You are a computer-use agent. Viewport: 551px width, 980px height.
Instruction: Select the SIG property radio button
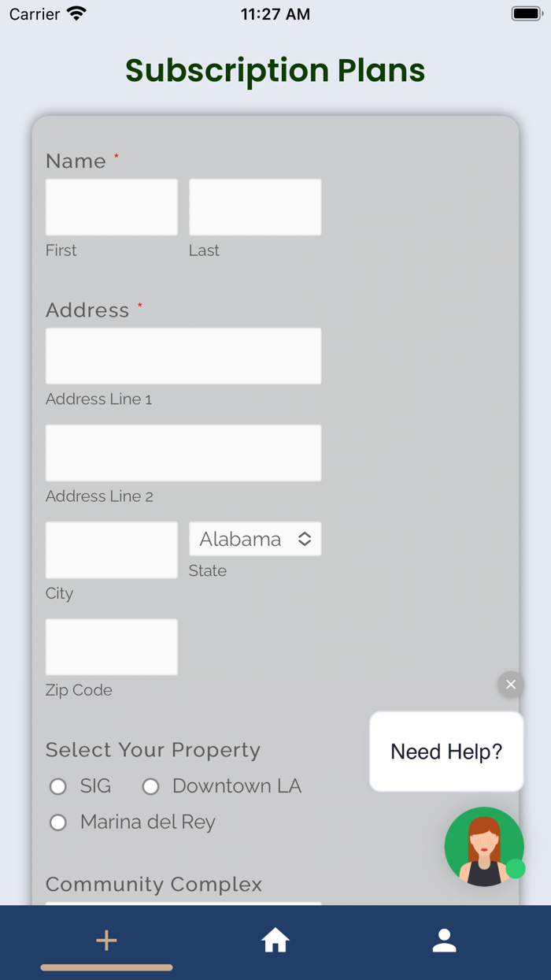point(58,786)
